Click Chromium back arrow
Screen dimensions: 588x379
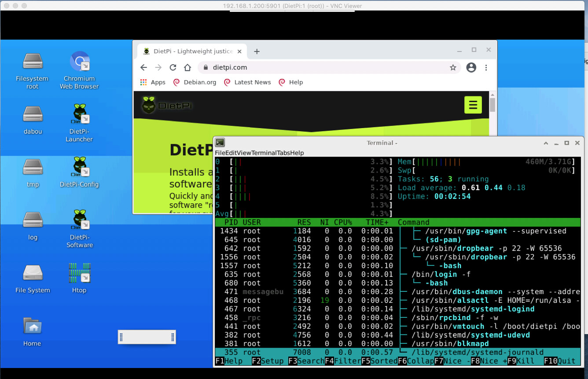(143, 67)
